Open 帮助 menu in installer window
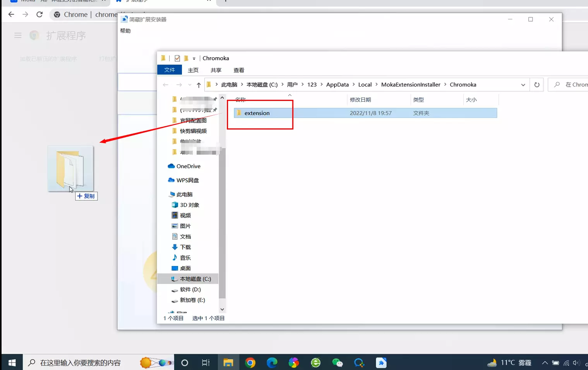This screenshot has width=588, height=370. 125,31
